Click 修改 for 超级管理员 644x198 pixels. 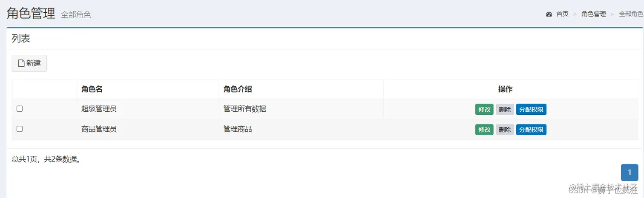[x=484, y=109]
